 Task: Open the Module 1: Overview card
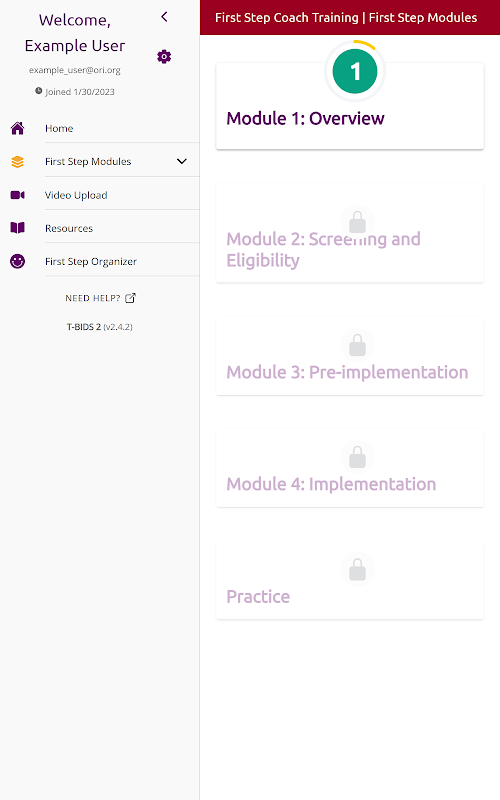click(x=350, y=106)
